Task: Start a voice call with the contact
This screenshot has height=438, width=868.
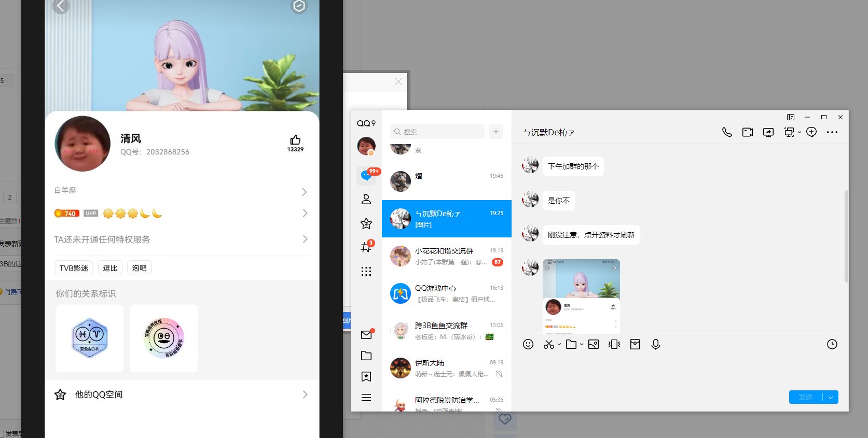Action: 727,132
